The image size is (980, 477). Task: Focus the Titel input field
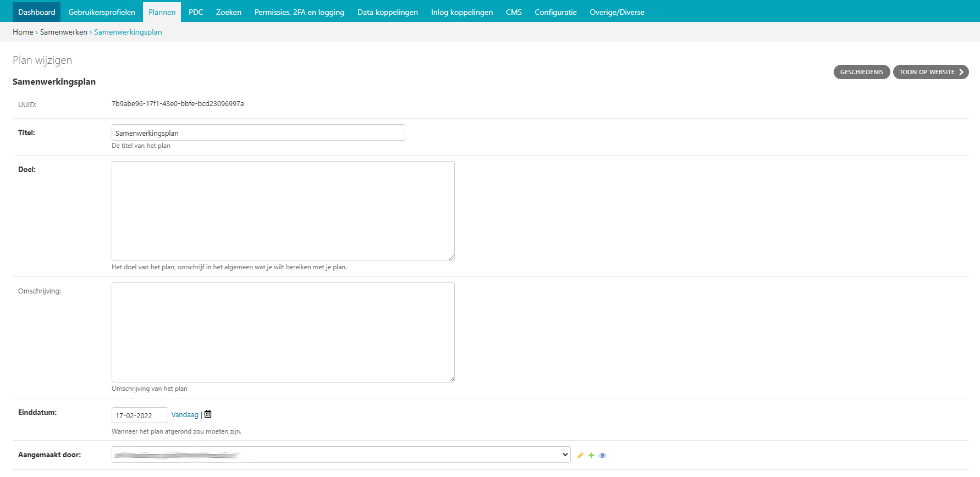(x=258, y=133)
